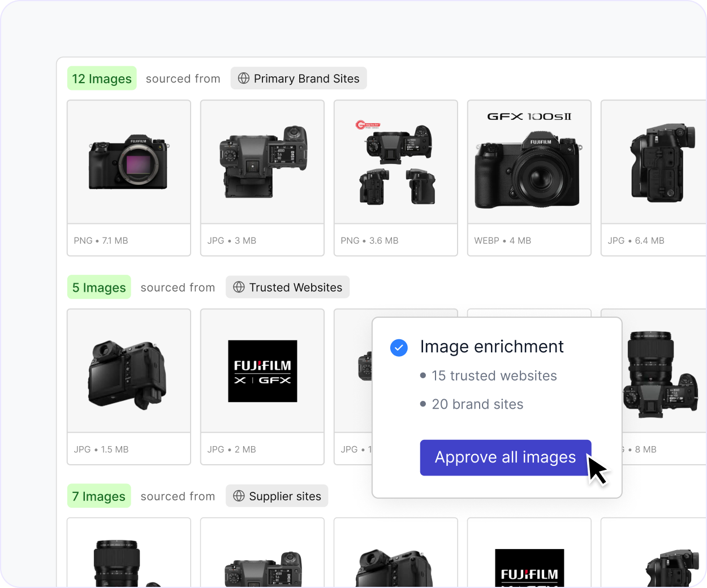
Task: Select the Trusted Websites chip
Action: click(x=287, y=287)
